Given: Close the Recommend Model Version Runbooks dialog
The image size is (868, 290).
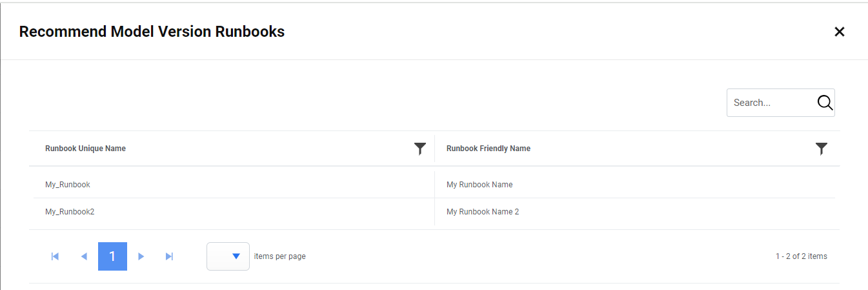Looking at the screenshot, I should 839,32.
